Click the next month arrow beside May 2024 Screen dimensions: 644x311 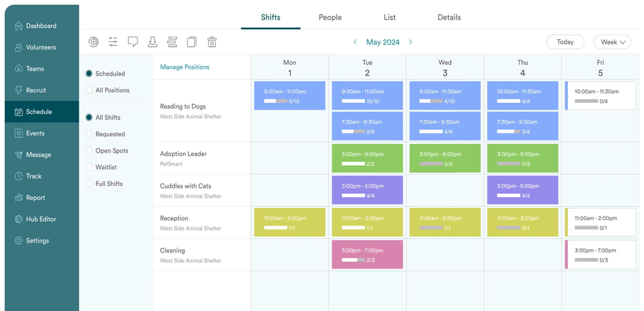pos(410,42)
